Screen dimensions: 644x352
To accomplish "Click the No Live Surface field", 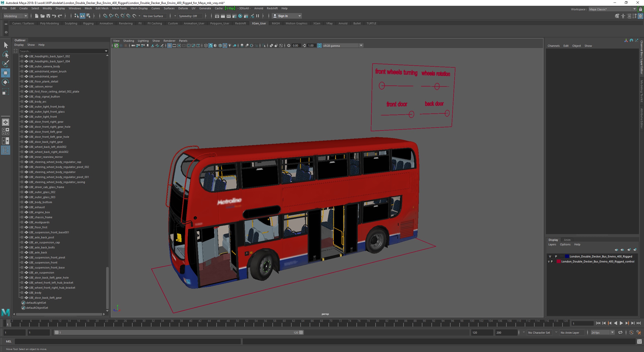I will pos(154,16).
